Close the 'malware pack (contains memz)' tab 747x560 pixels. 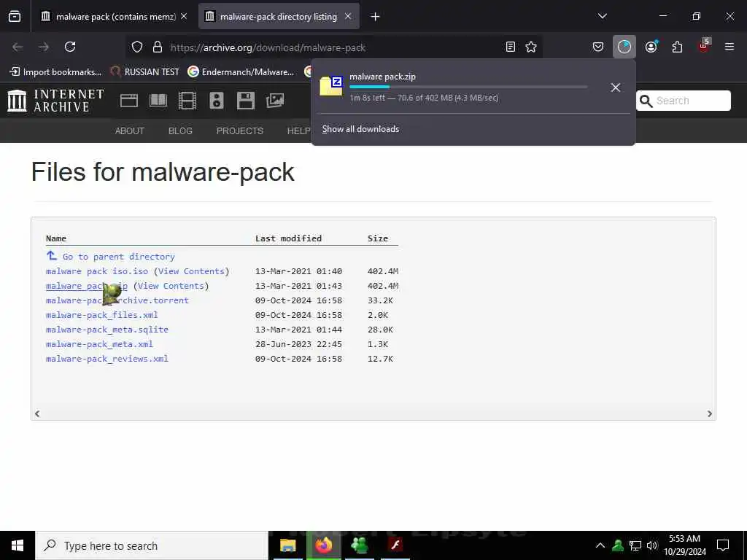pyautogui.click(x=184, y=16)
